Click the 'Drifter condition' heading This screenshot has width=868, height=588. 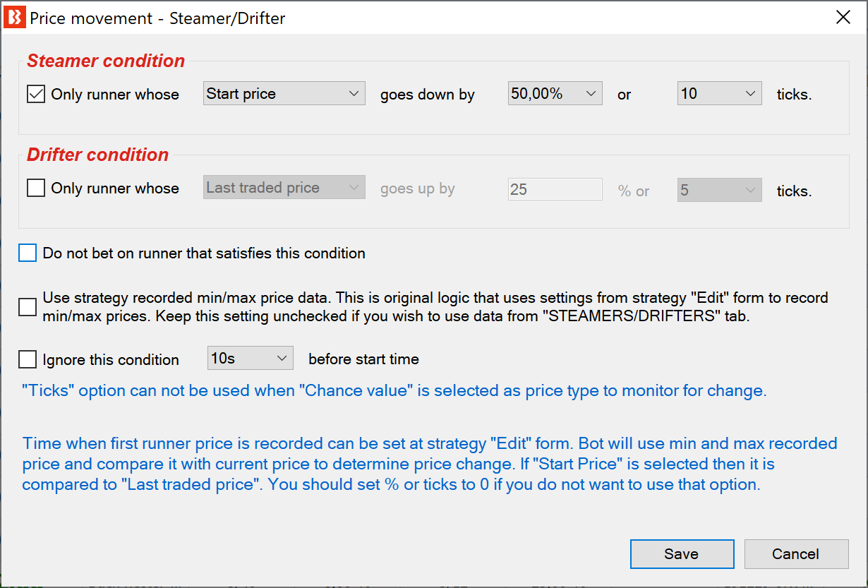click(98, 155)
